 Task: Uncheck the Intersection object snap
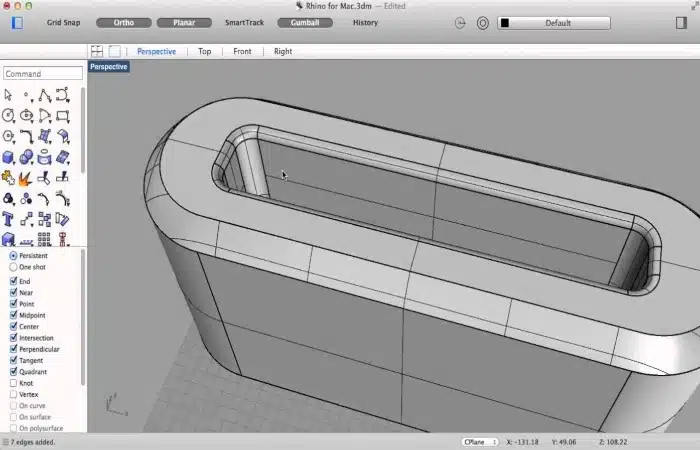tap(13, 338)
